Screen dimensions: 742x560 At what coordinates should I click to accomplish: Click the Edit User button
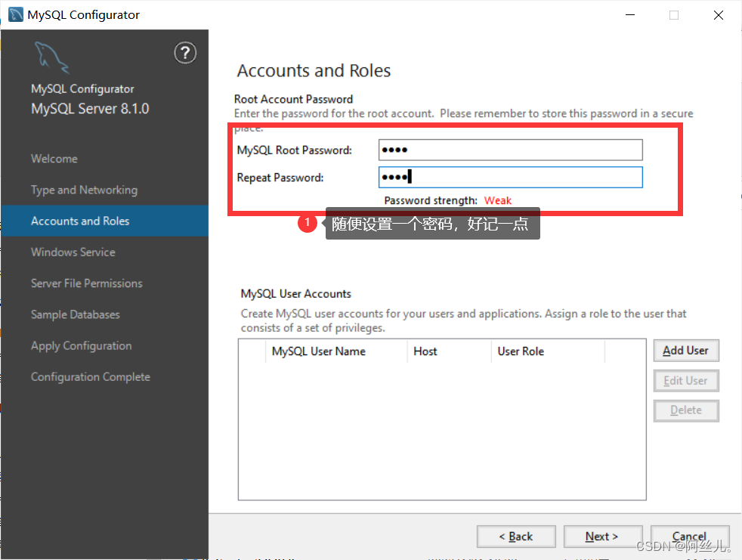(685, 381)
